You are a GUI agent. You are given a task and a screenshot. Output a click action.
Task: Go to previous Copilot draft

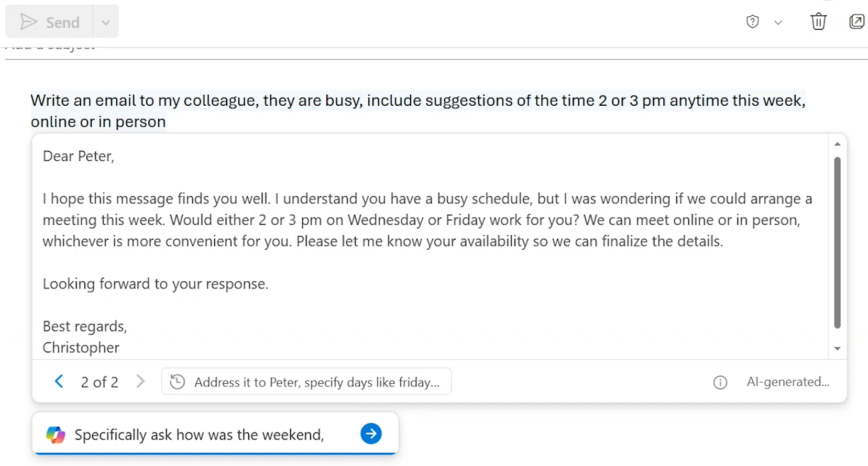59,382
